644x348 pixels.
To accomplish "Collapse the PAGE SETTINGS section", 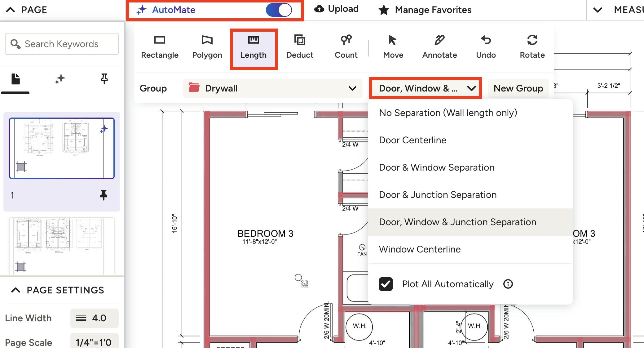I will [x=16, y=290].
